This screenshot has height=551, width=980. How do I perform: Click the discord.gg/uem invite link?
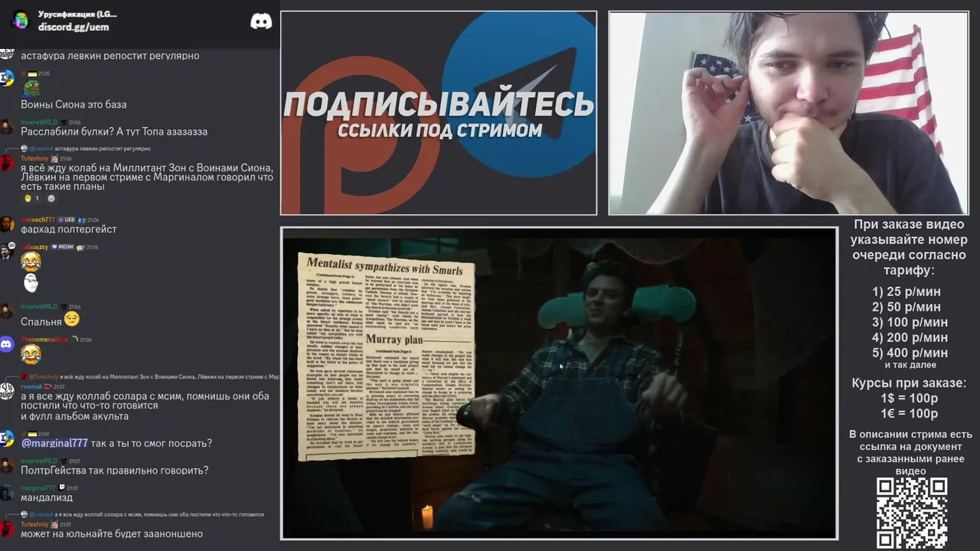[73, 27]
